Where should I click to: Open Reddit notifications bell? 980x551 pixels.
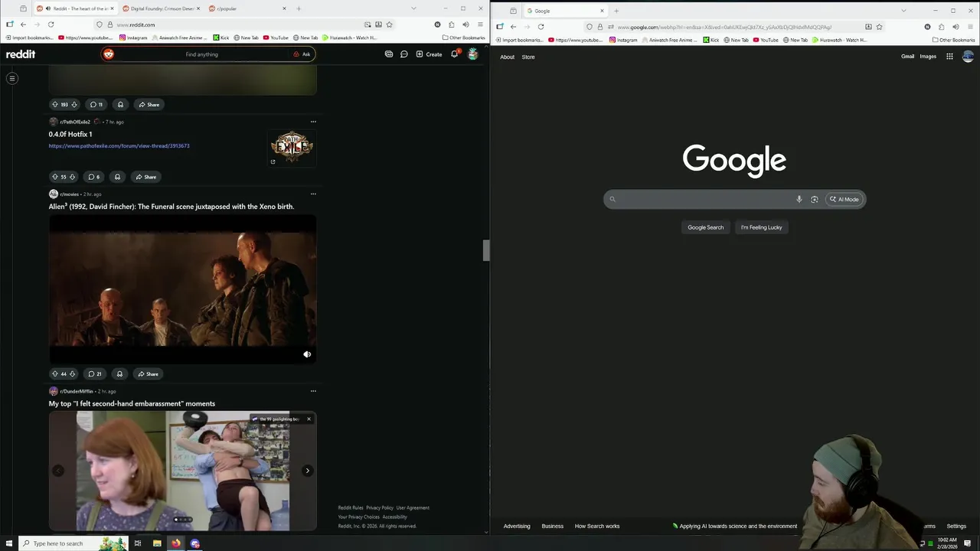(x=454, y=54)
